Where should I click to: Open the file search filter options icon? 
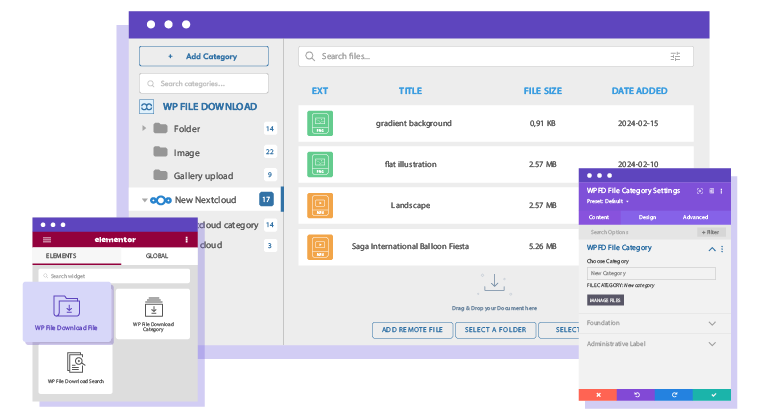676,57
